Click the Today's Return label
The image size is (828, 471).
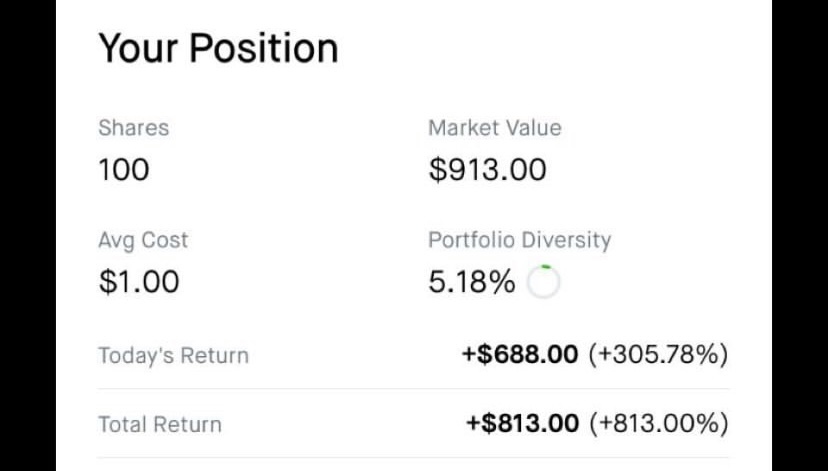(173, 355)
